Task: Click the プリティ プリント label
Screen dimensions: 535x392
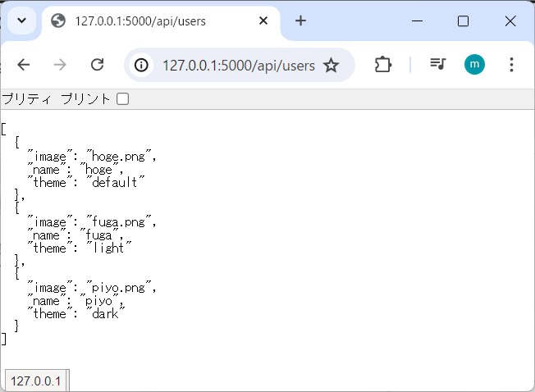Action: coord(56,99)
